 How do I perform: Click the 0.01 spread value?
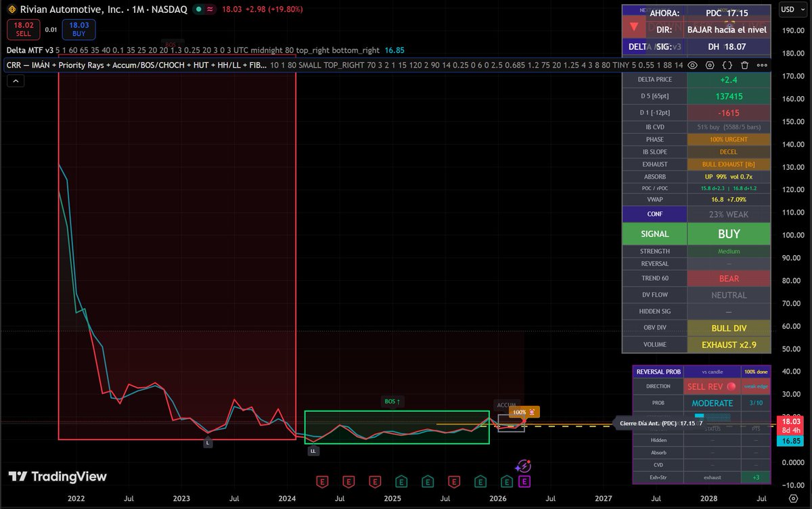tap(51, 30)
